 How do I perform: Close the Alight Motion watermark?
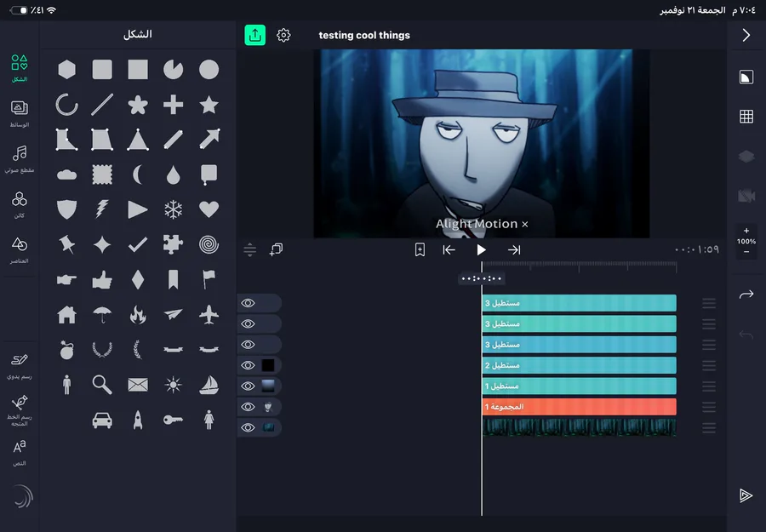coord(524,224)
